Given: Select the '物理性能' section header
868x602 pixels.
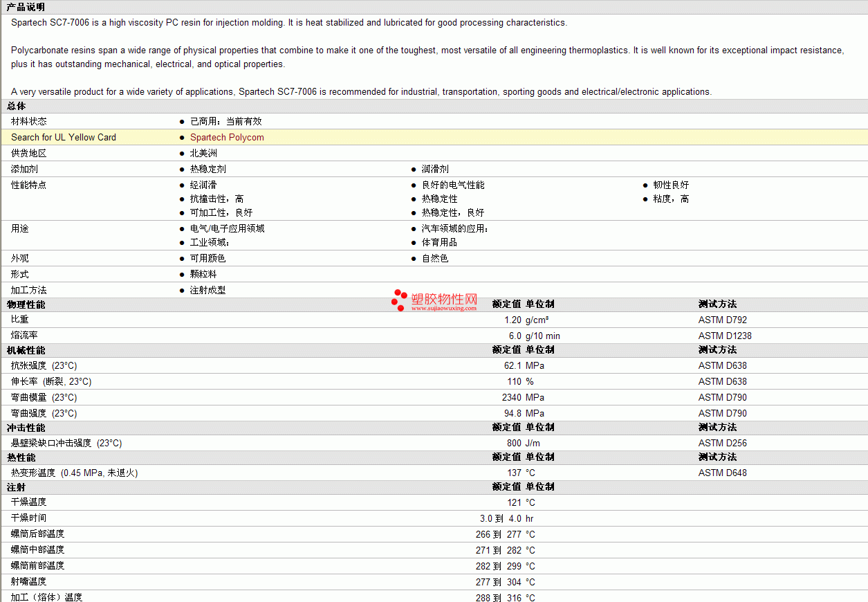Looking at the screenshot, I should pos(26,304).
